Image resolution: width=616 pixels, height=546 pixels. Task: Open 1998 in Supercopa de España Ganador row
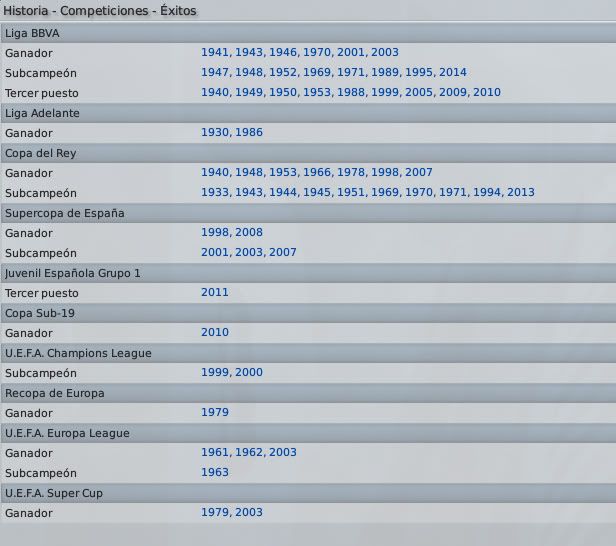[x=215, y=233]
